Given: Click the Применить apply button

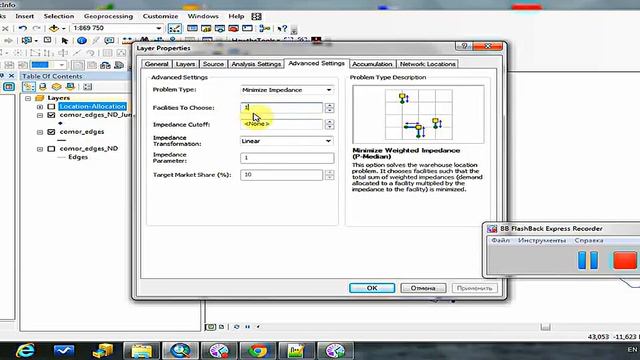Looking at the screenshot, I should tap(474, 288).
